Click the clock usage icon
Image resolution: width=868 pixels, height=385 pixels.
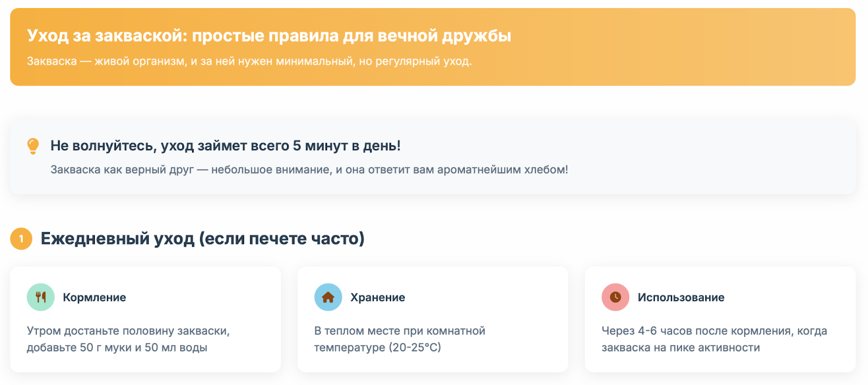[x=615, y=297]
